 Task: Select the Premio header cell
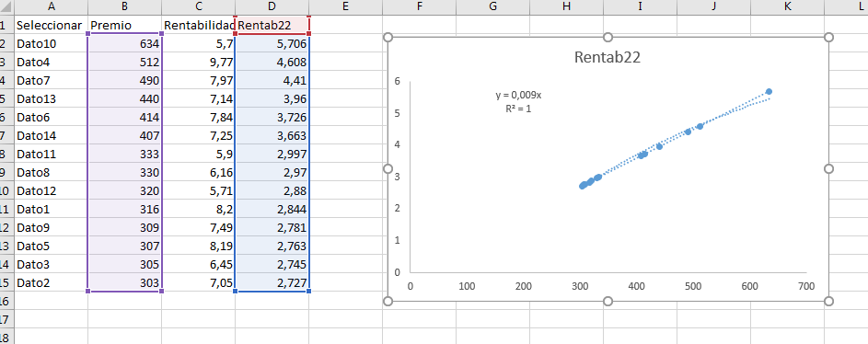tap(124, 26)
